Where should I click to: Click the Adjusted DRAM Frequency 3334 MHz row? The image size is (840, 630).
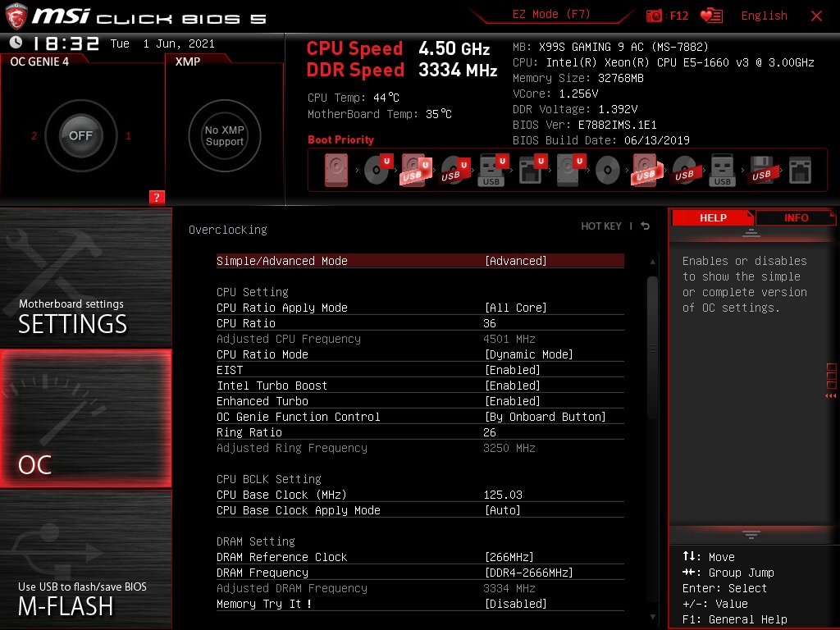pyautogui.click(x=420, y=588)
